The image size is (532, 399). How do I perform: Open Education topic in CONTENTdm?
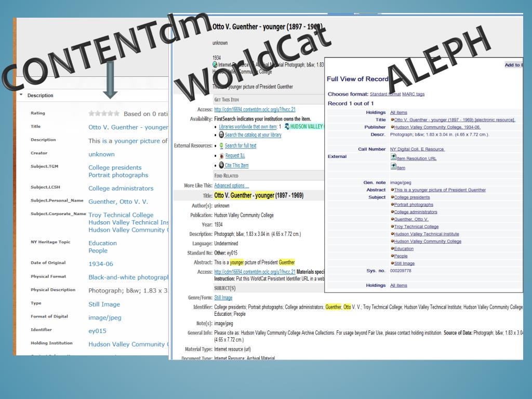102,243
